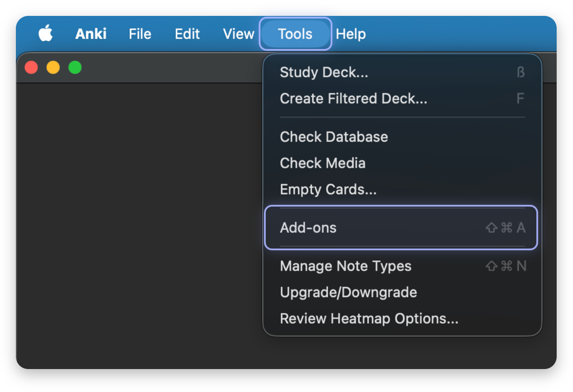
Task: Open the Help menu
Action: [x=351, y=34]
